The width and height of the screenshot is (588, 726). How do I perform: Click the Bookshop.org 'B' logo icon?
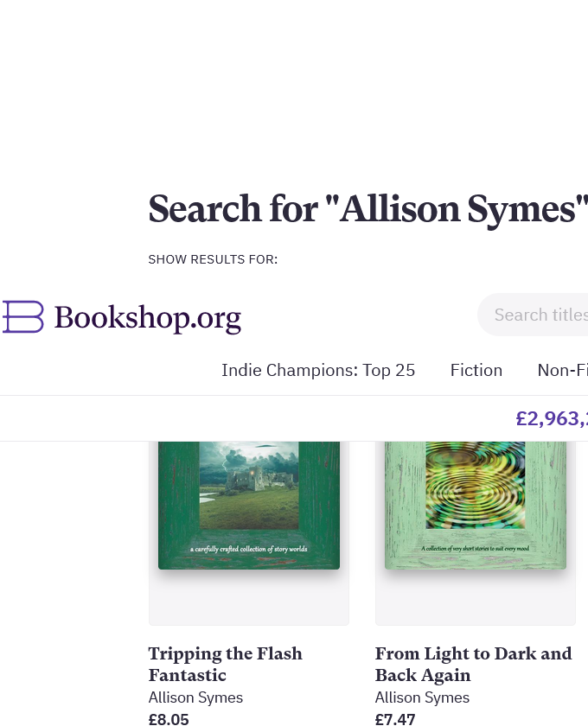point(22,317)
